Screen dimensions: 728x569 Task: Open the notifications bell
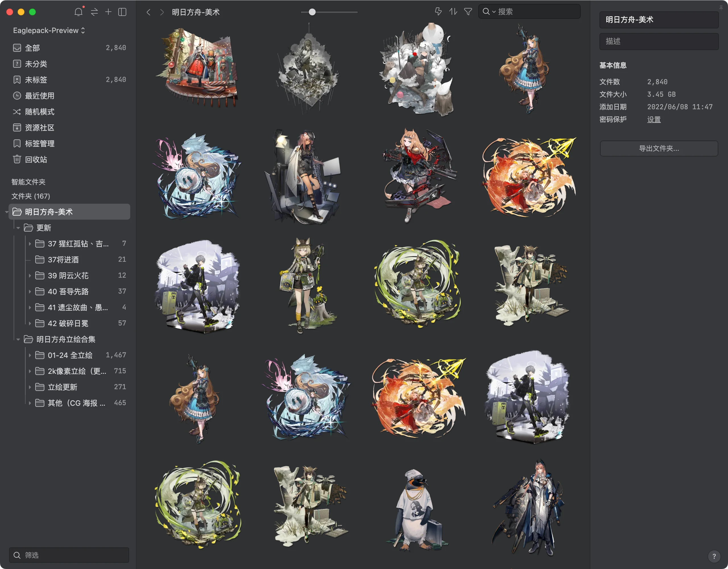[78, 12]
